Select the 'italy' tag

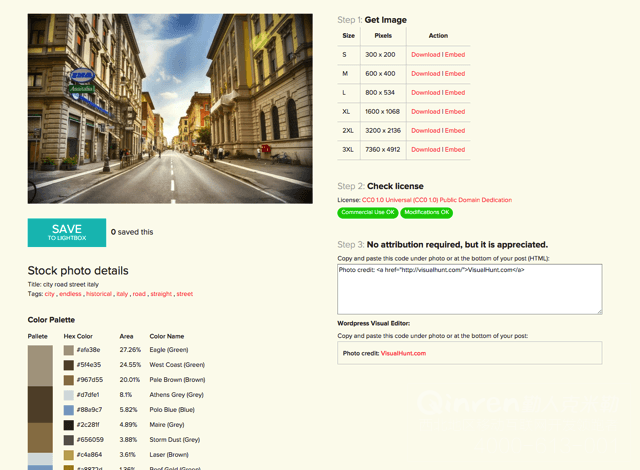pyautogui.click(x=122, y=294)
